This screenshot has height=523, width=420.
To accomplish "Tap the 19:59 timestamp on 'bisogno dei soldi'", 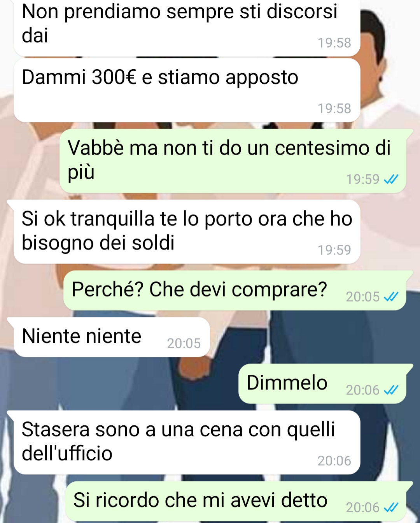I will (x=334, y=250).
